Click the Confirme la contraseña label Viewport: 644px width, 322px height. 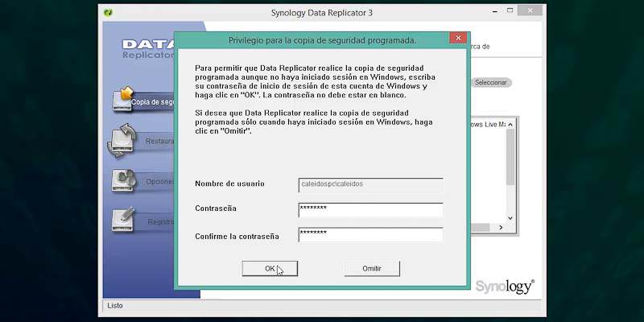pyautogui.click(x=237, y=237)
